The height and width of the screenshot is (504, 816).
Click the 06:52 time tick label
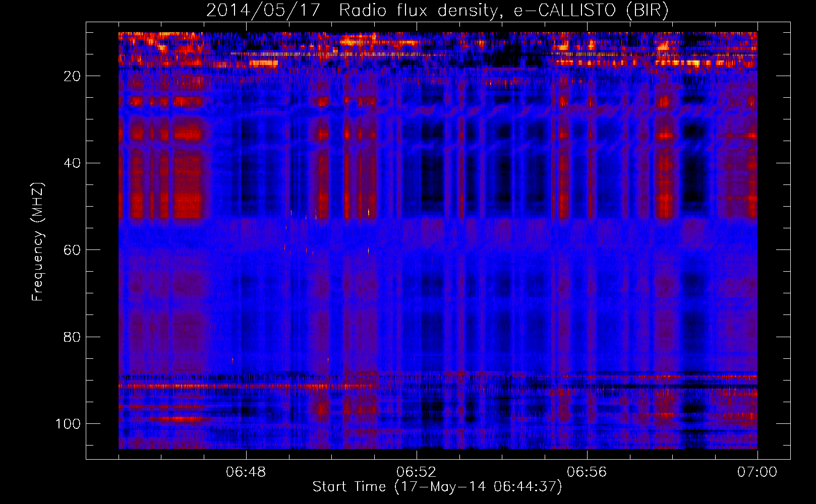click(417, 472)
